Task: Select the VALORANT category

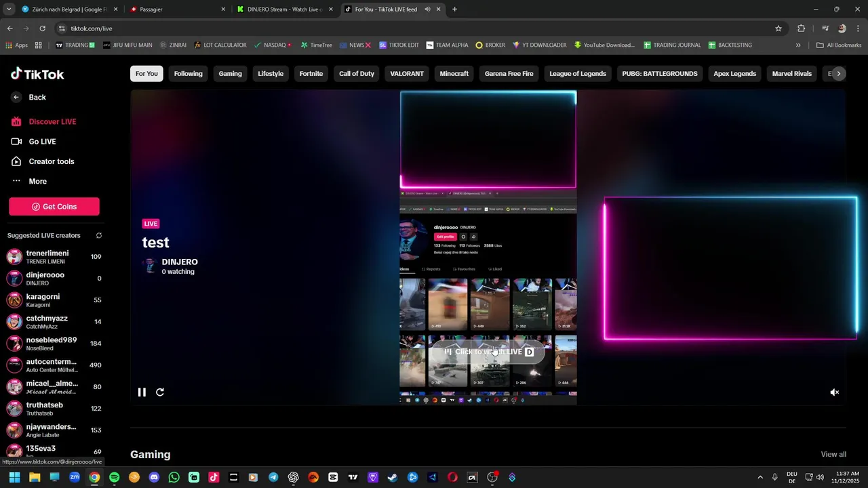Action: (407, 74)
